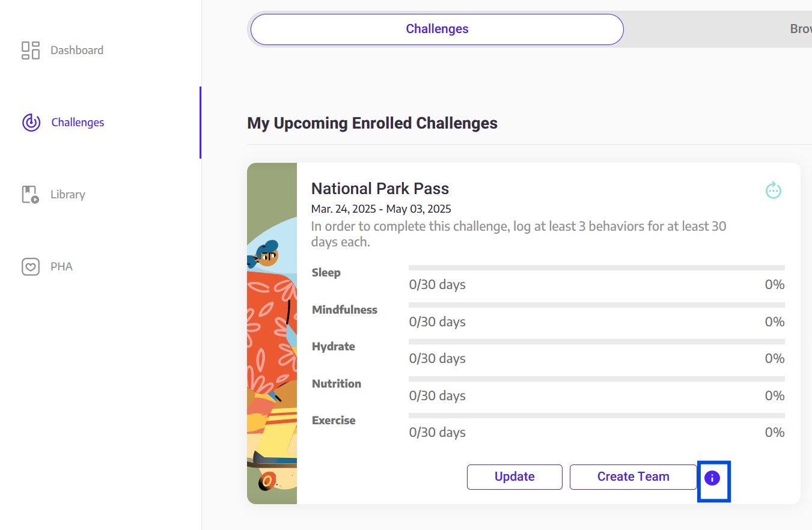Screen dimensions: 812x530
Task: Click the Dashboard grid icon in sidebar
Action: (31, 50)
